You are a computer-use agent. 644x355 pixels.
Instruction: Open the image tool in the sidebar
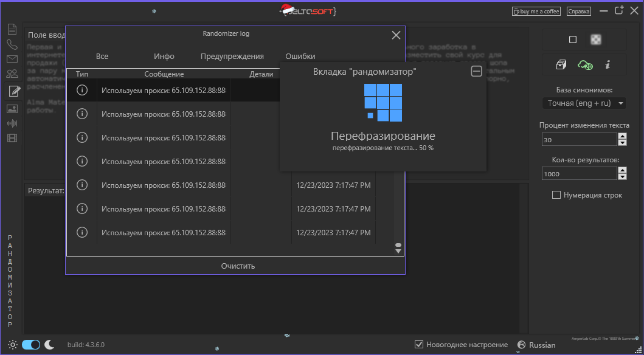(x=12, y=109)
